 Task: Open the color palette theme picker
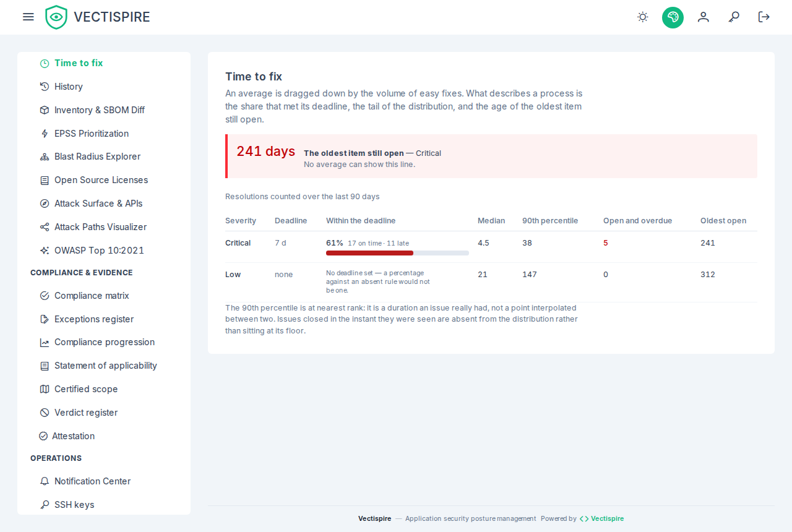pos(673,17)
